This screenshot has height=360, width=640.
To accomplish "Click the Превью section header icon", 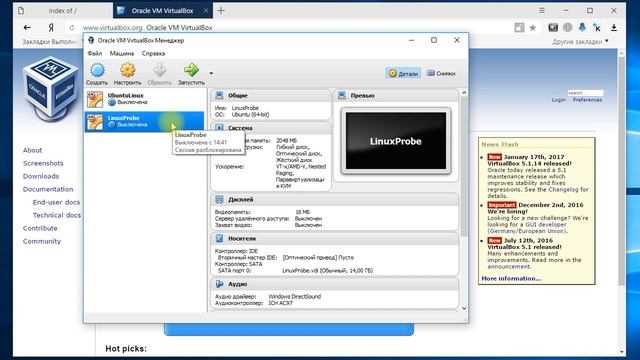I will (342, 96).
